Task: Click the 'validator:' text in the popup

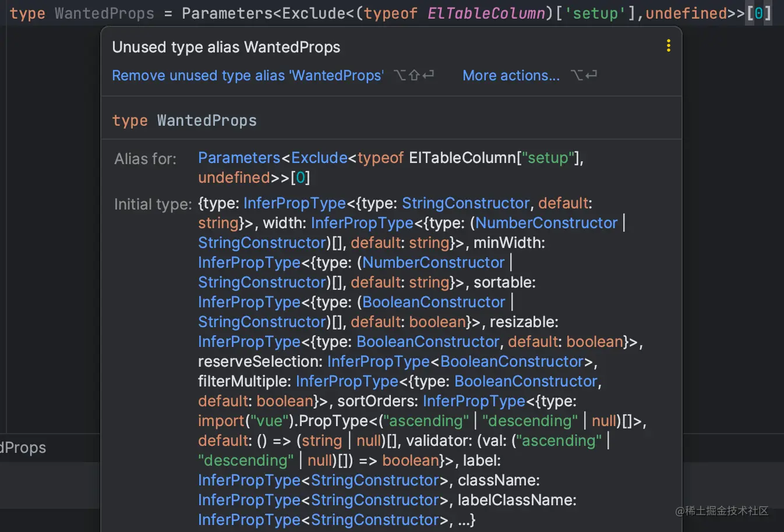Action: point(439,441)
